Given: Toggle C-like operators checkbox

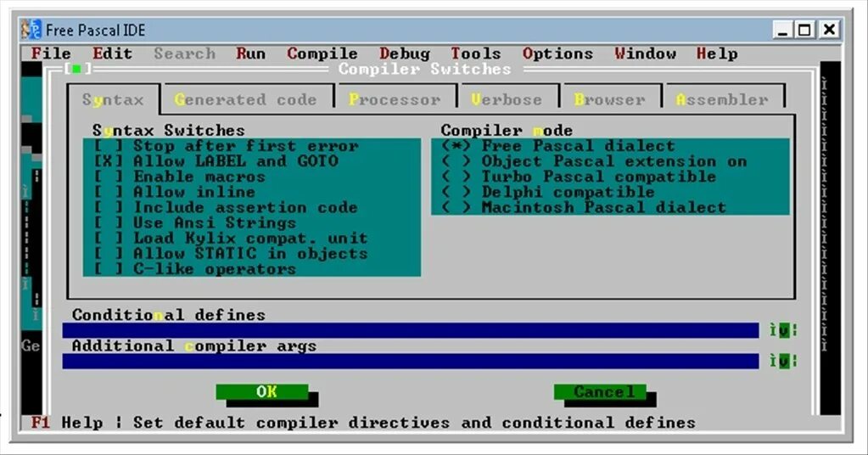Looking at the screenshot, I should coord(195,269).
